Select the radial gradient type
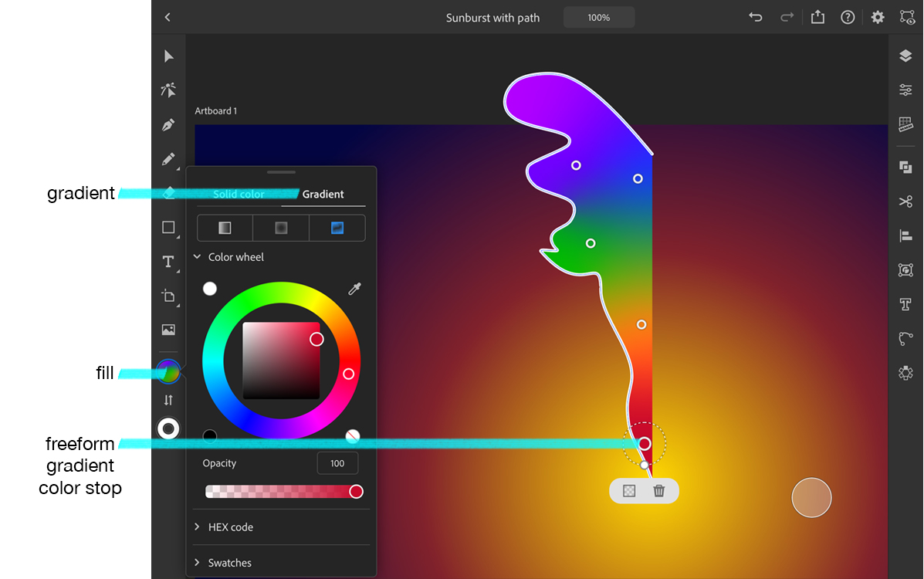 point(280,228)
